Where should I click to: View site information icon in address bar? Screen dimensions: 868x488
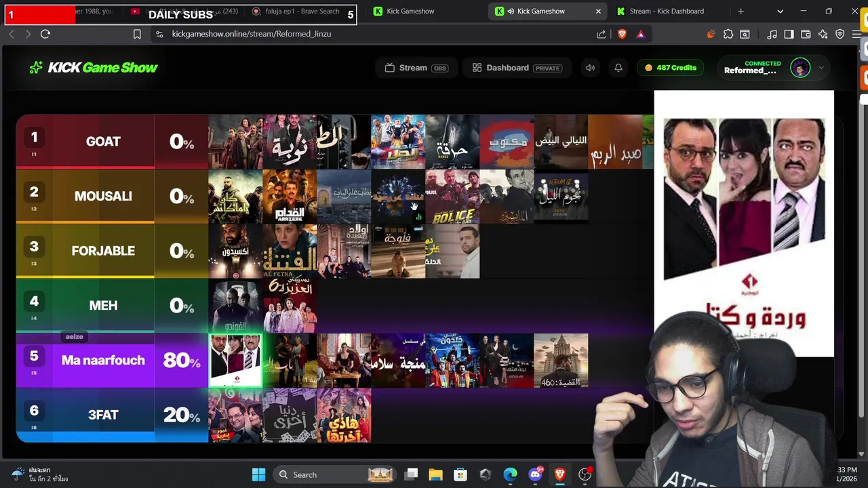tap(159, 34)
